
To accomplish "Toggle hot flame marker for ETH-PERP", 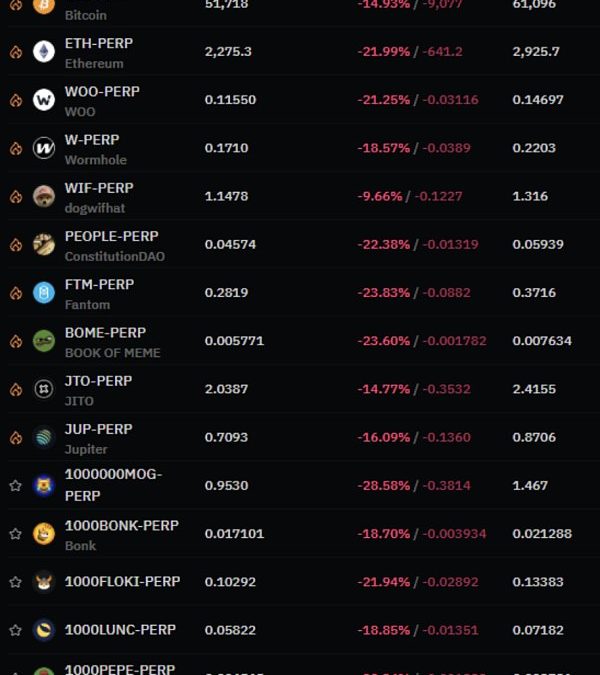I will point(16,52).
